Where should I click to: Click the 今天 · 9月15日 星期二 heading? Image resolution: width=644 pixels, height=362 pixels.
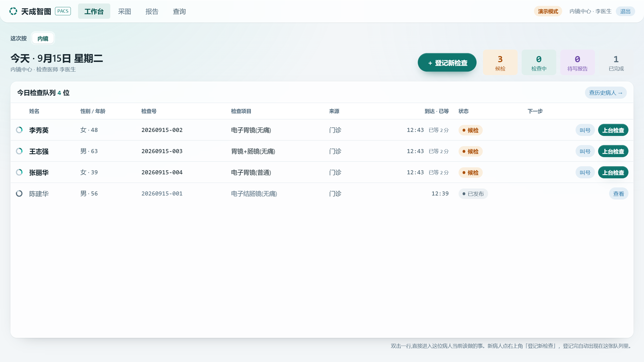(57, 58)
